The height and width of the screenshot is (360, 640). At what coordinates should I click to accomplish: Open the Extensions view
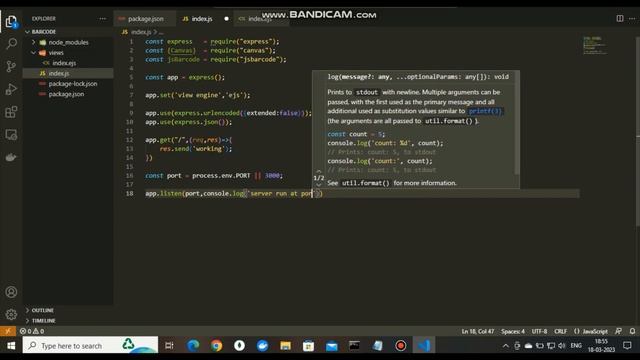tap(11, 112)
